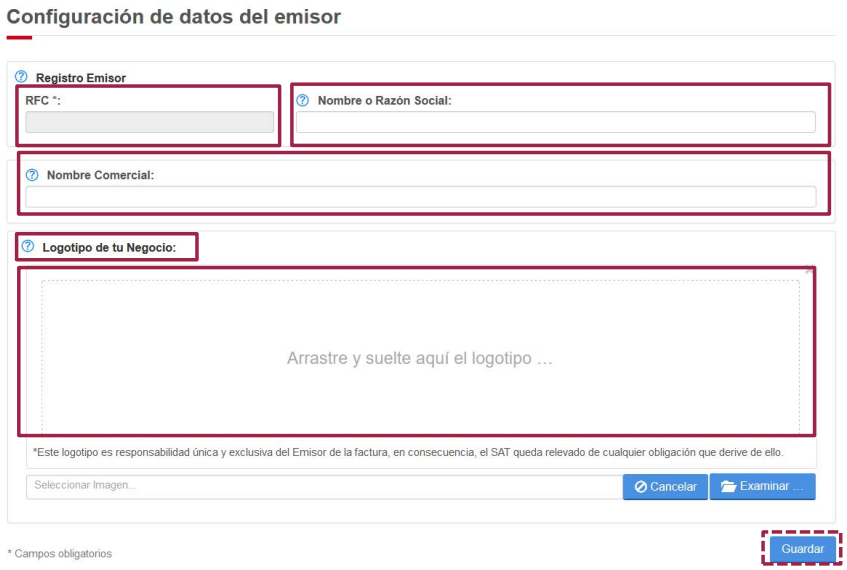Focus the Nombre Comercial text box
This screenshot has height=570, width=847.
(x=420, y=197)
